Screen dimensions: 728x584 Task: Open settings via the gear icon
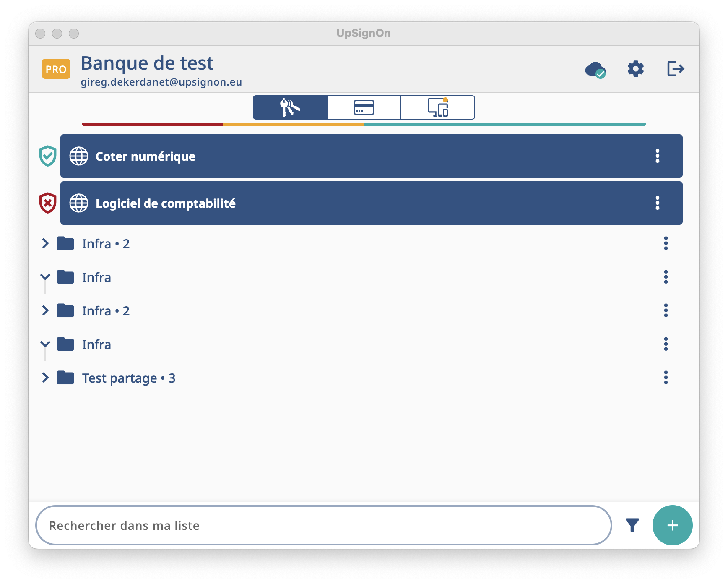pos(635,69)
